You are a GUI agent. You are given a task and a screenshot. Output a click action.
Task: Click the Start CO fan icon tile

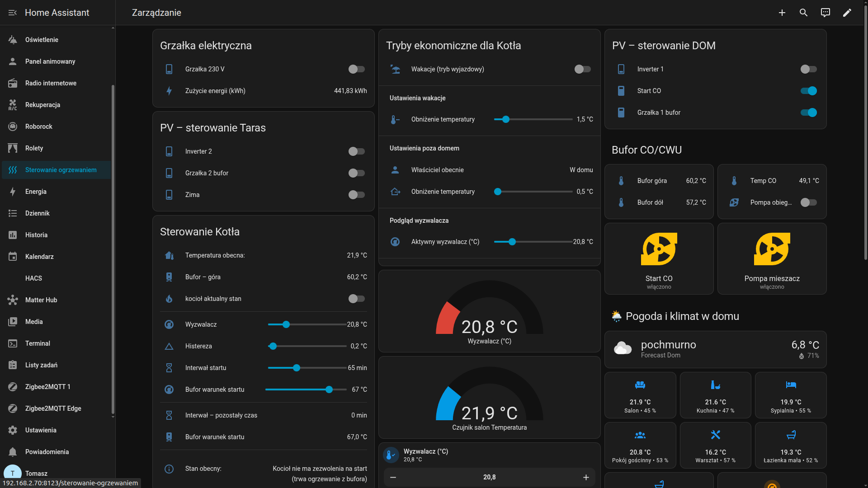coord(659,249)
